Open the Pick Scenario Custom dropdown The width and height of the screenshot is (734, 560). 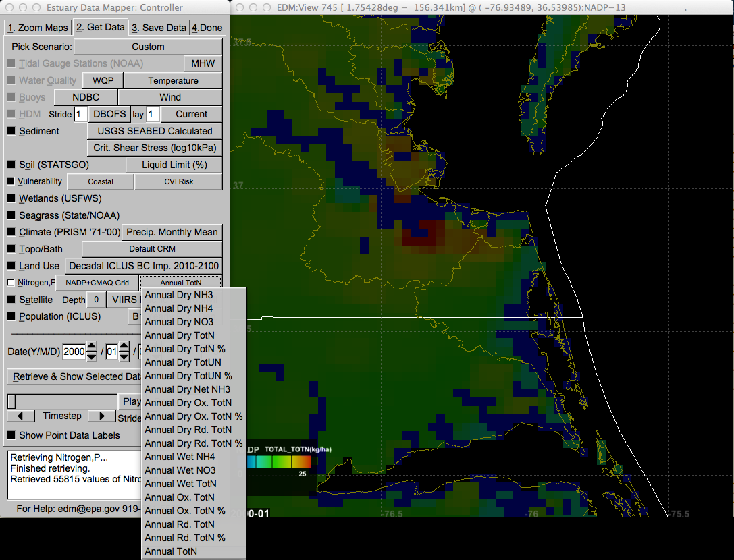tap(148, 47)
